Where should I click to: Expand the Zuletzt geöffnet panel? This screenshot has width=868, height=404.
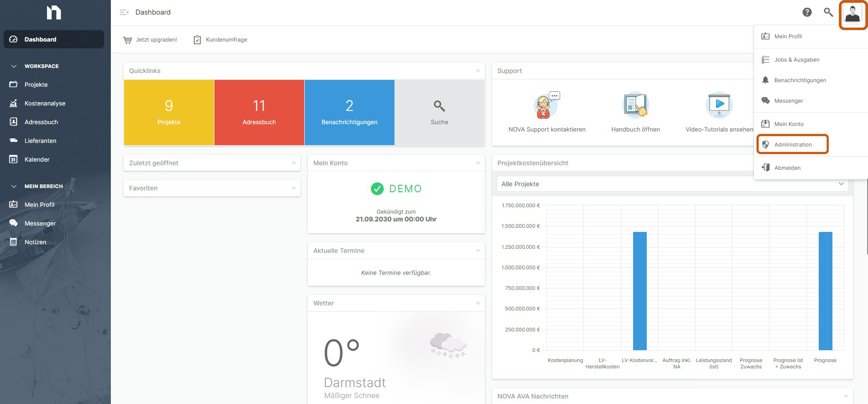[x=294, y=163]
